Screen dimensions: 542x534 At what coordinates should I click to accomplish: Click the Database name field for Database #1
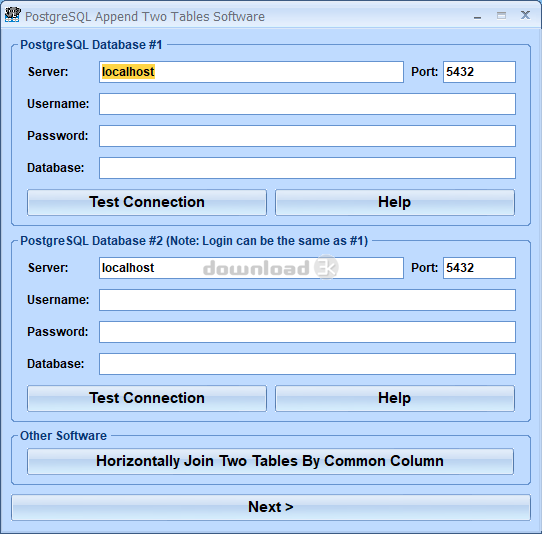[x=307, y=168]
